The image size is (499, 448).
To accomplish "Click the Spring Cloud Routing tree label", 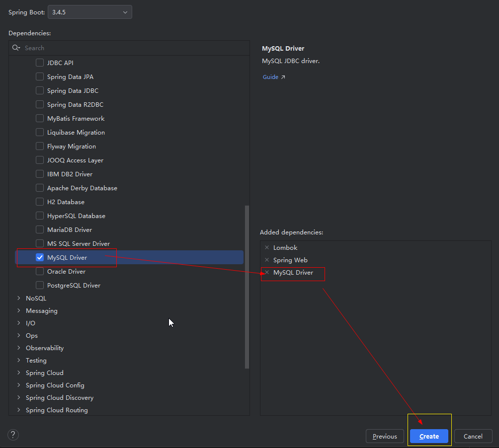I will pos(57,410).
